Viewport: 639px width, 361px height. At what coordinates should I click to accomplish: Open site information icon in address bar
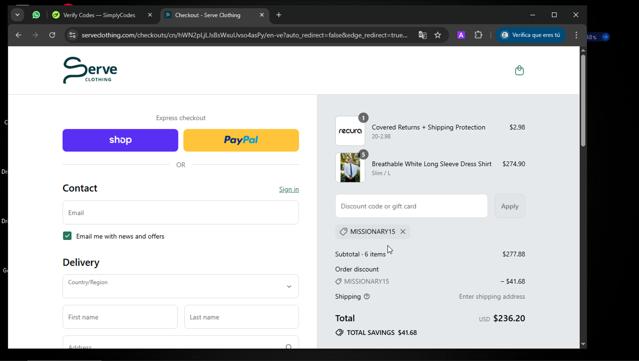coord(73,35)
